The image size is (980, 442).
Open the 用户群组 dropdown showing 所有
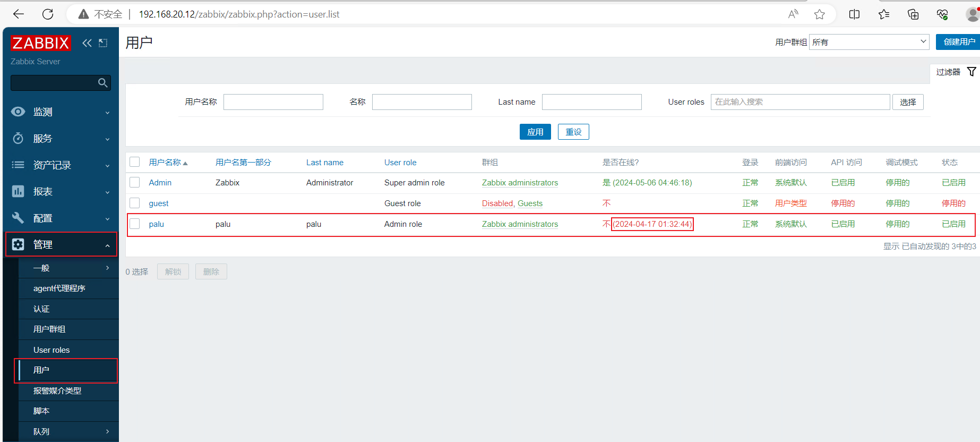869,42
